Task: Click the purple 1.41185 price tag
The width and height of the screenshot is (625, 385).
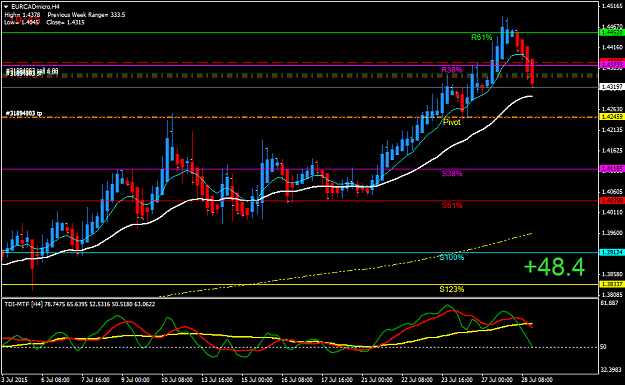Action: pyautogui.click(x=612, y=169)
